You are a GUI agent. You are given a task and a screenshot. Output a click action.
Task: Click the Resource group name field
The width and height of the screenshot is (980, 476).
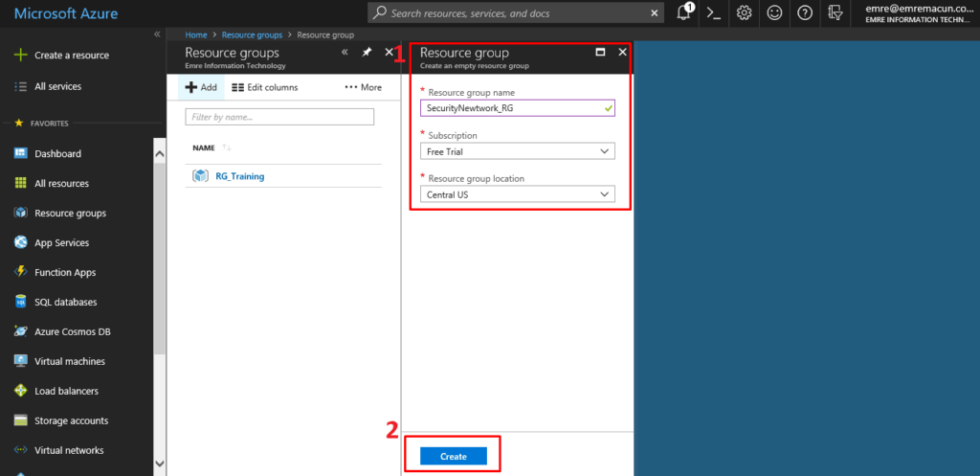coord(518,108)
